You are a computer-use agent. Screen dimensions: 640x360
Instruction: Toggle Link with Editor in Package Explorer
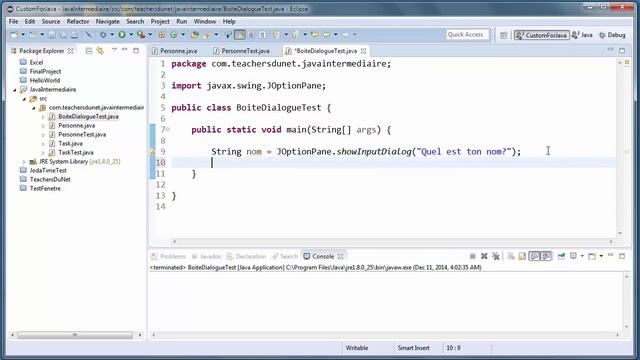[100, 51]
